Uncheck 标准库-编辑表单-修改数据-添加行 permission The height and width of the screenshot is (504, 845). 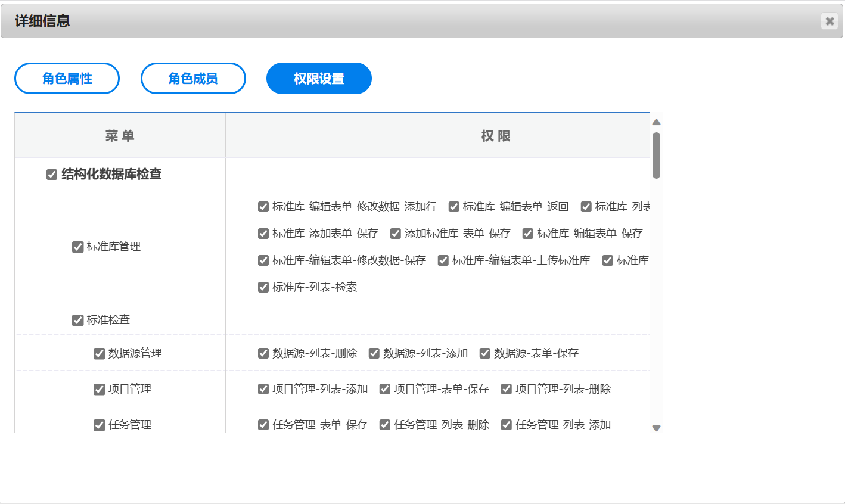[263, 207]
